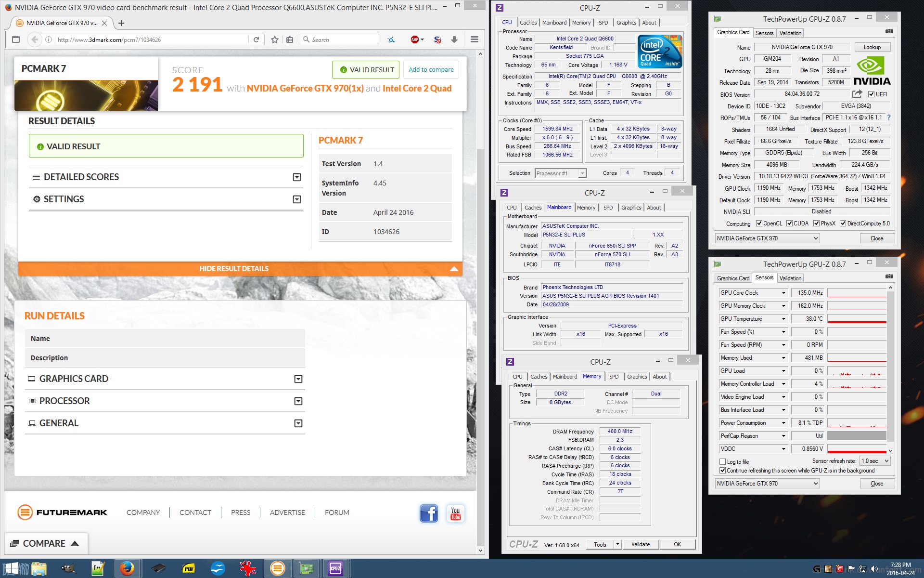Click the PCMark 7 thumbnail image
This screenshot has height=578, width=924.
(x=86, y=95)
